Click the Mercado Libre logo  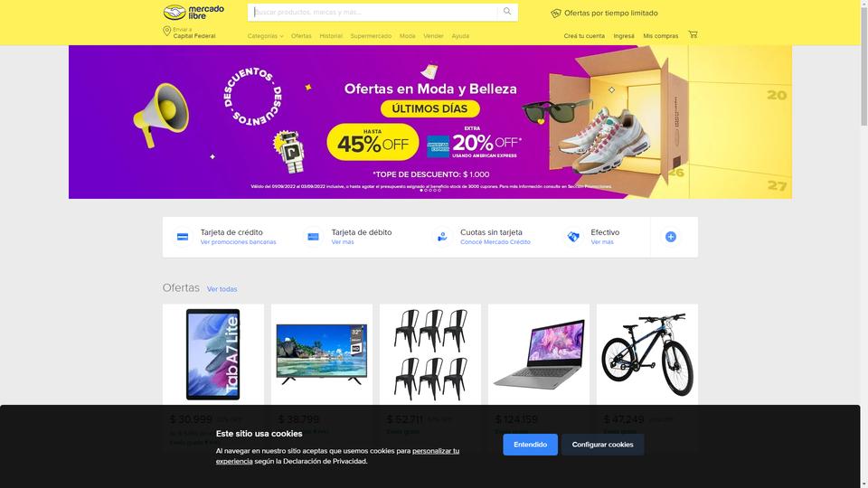coord(193,12)
